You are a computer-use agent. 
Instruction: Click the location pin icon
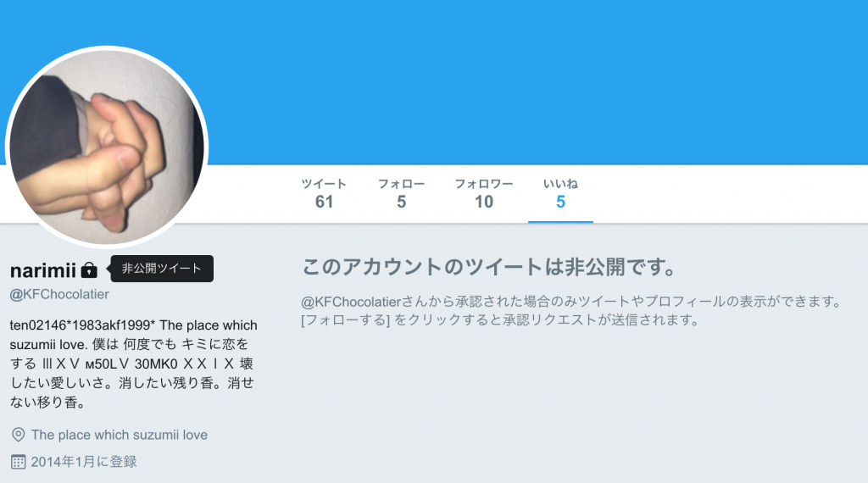click(19, 435)
